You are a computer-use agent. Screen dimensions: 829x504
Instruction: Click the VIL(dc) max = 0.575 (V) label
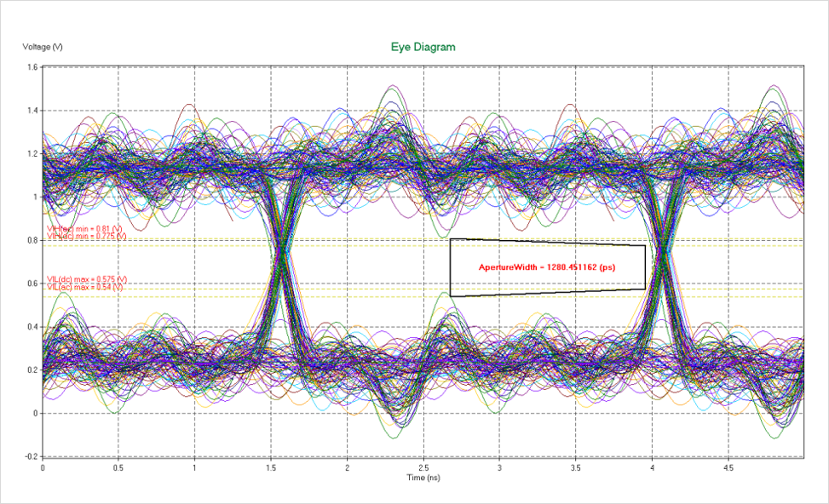coord(88,279)
